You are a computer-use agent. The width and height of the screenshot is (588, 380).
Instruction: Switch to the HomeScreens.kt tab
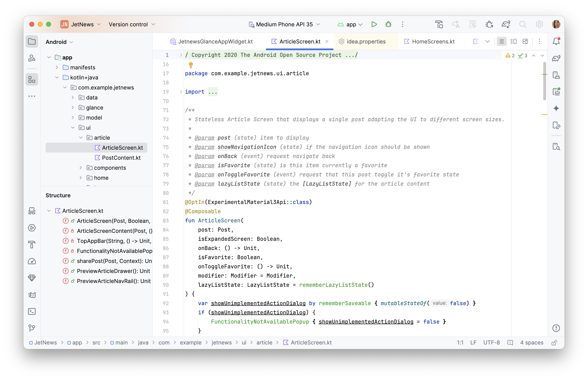(433, 41)
